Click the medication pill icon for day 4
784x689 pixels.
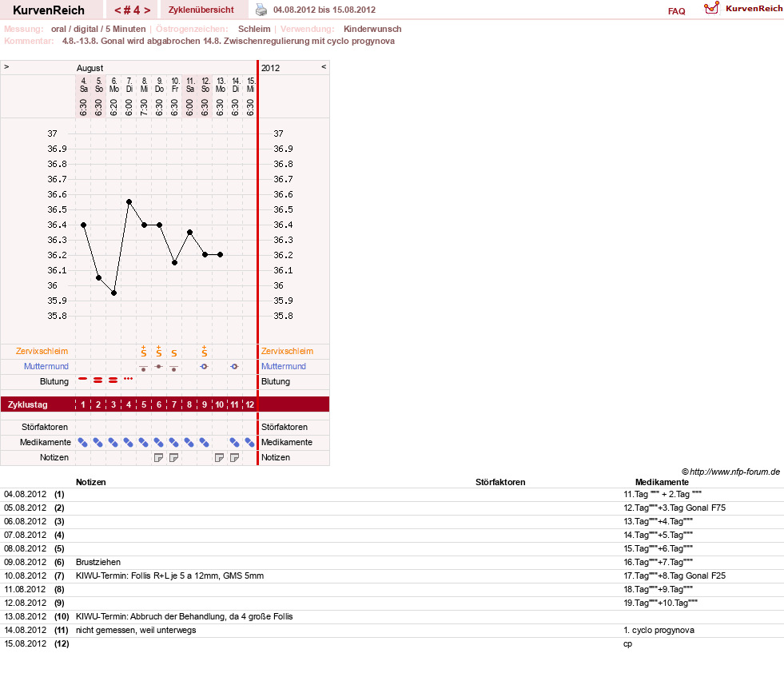pyautogui.click(x=129, y=443)
